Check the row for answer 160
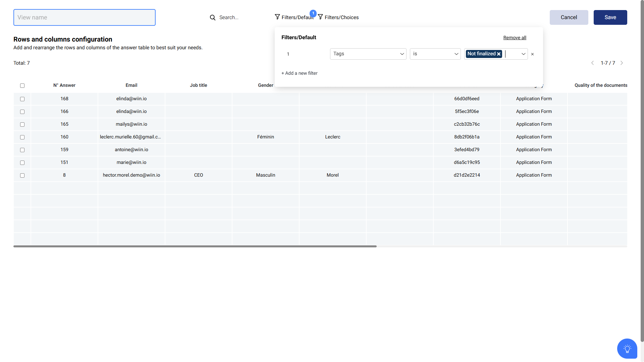The image size is (644, 362). pyautogui.click(x=22, y=137)
